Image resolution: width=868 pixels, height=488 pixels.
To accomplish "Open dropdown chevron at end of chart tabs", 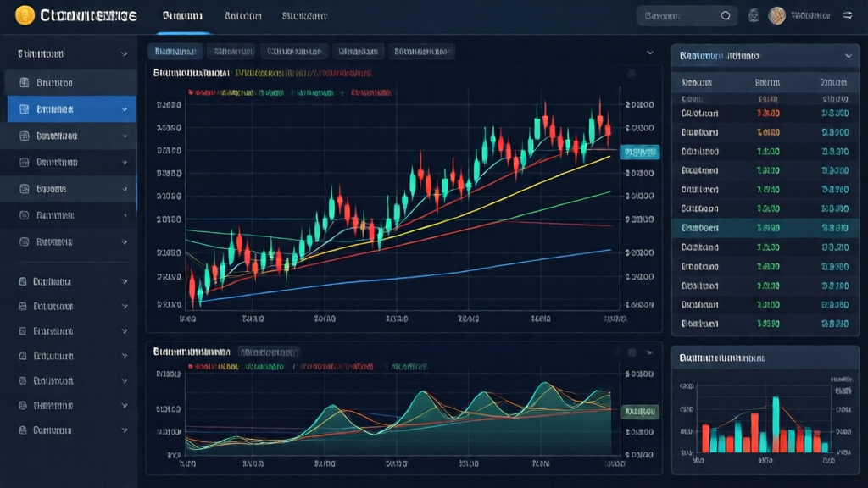I will [x=649, y=53].
